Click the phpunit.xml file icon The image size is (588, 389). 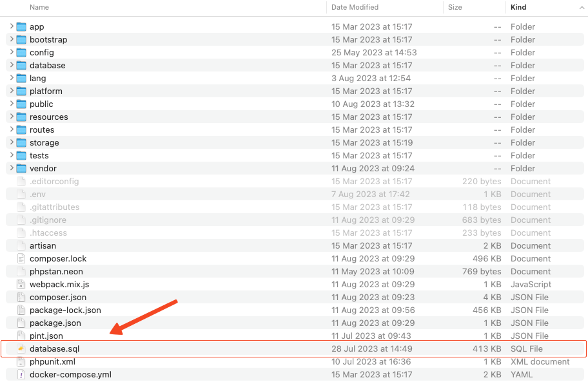21,361
